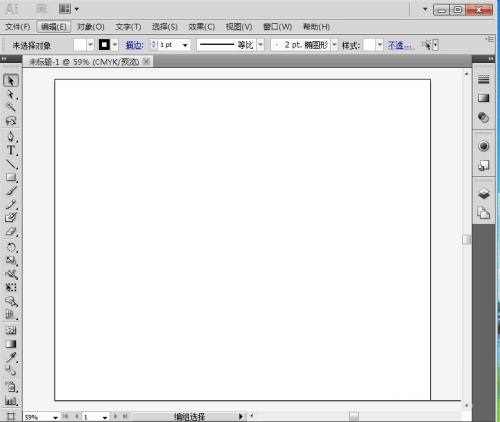Open the workspace switcher dropdown arrow
This screenshot has height=422, width=500.
tap(425, 9)
